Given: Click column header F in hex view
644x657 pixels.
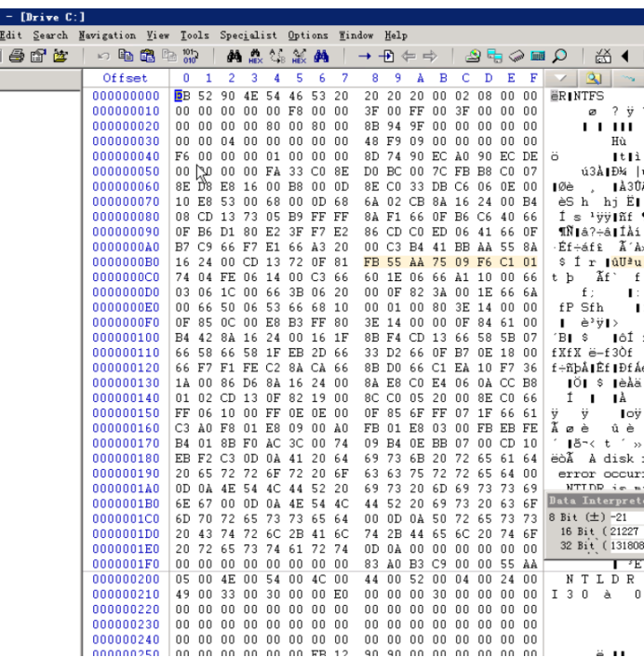Looking at the screenshot, I should point(533,78).
